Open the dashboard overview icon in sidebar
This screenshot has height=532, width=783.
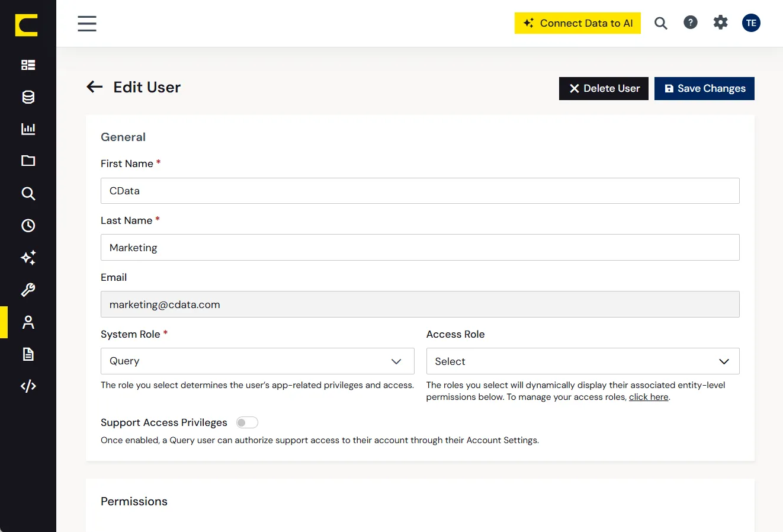pyautogui.click(x=28, y=65)
